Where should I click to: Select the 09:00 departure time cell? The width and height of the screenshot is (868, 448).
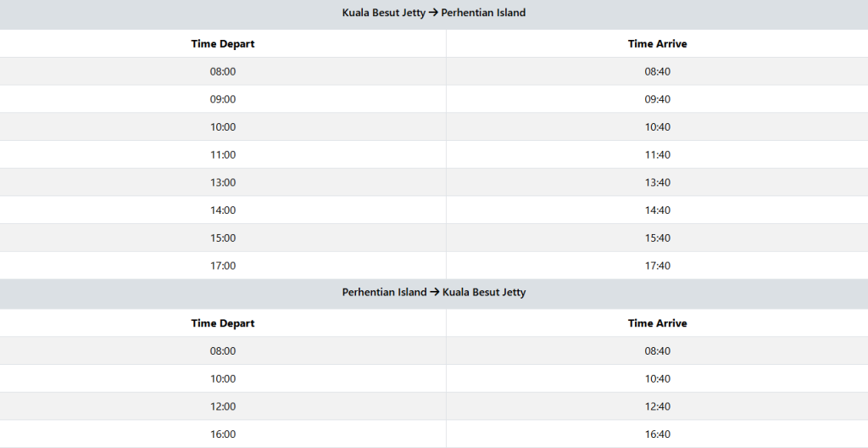click(223, 99)
